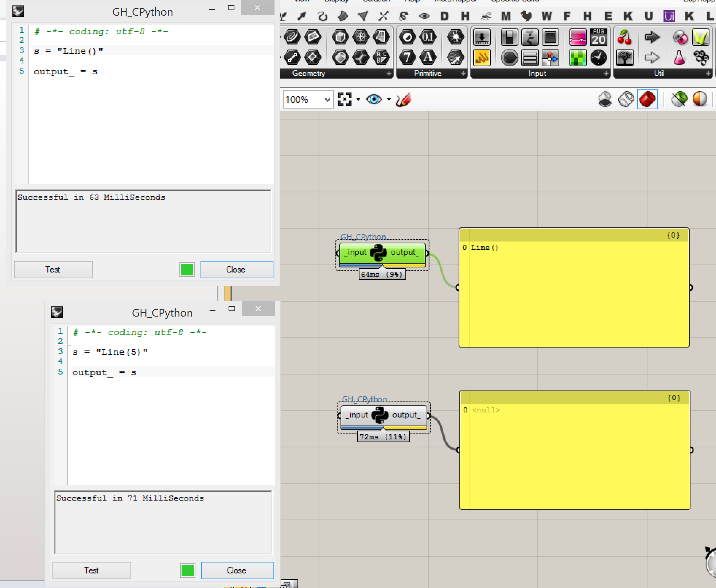
Task: Select the Boolean Toggle input icon
Action: [x=509, y=37]
